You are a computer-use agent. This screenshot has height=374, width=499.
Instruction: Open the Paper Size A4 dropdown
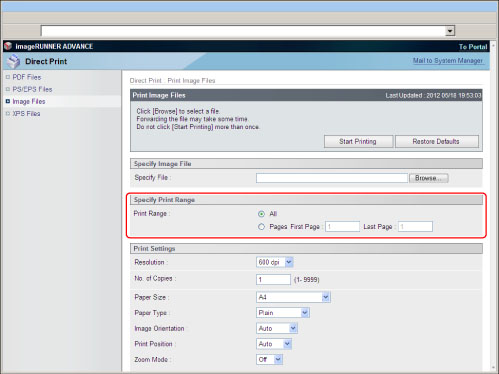click(x=293, y=297)
